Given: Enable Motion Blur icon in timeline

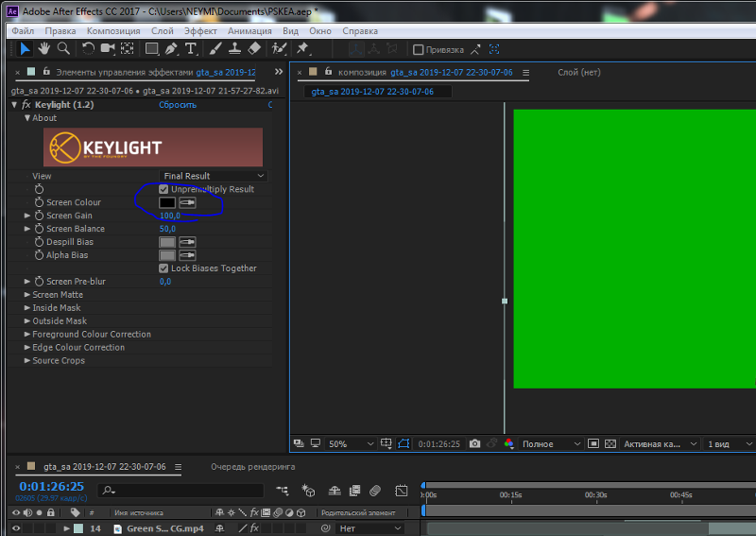Looking at the screenshot, I should pyautogui.click(x=375, y=491).
